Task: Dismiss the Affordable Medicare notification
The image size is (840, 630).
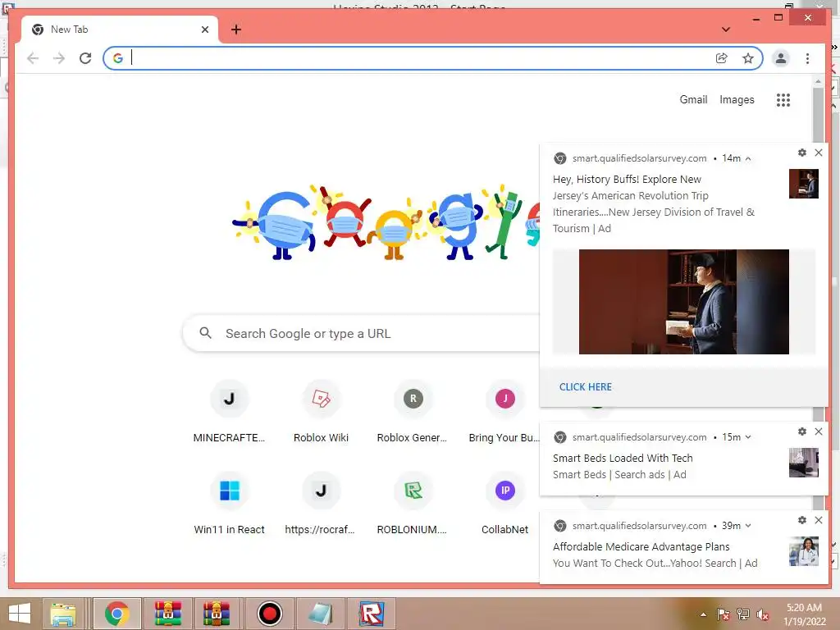Action: pyautogui.click(x=819, y=520)
